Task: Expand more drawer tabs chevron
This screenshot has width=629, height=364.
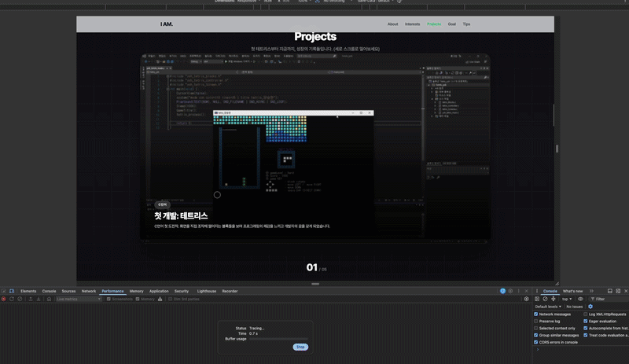Action: [591, 291]
